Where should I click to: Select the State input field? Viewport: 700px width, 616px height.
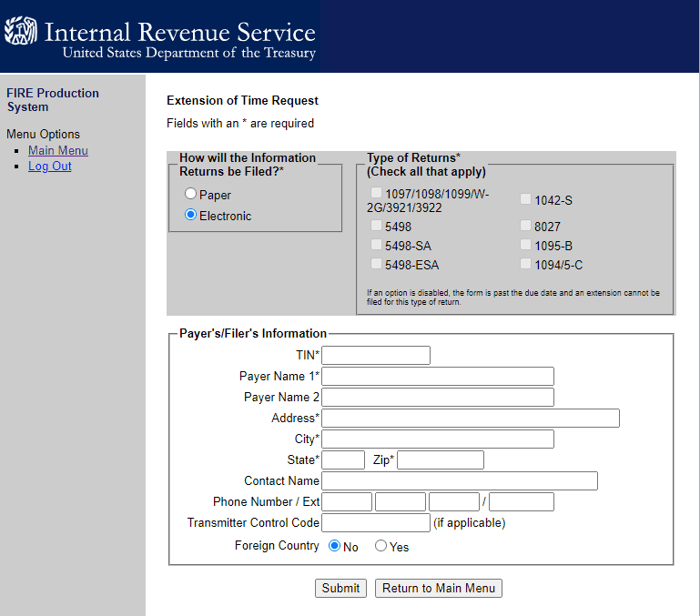tap(343, 459)
